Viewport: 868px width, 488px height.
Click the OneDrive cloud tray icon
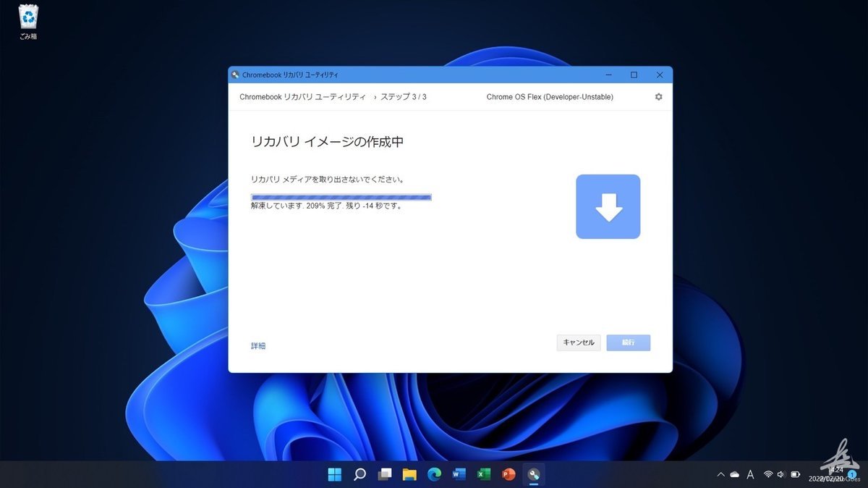(735, 474)
